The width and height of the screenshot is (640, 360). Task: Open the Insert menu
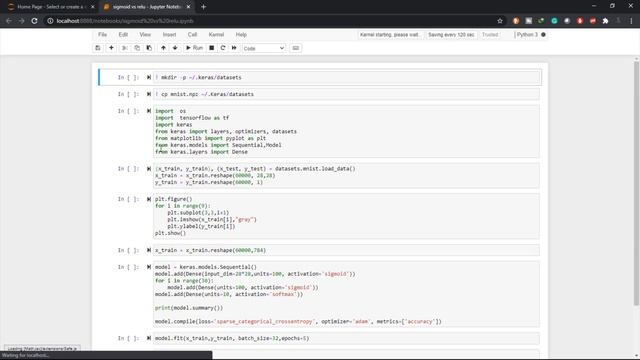coord(169,35)
